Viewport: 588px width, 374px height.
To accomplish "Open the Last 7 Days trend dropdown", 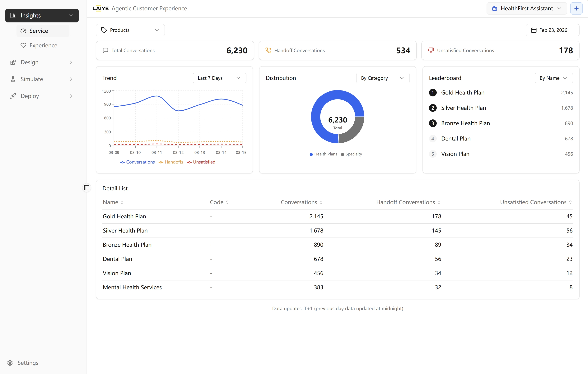I will 219,78.
